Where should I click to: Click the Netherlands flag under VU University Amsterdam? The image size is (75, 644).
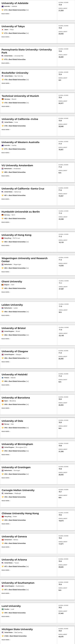click(3, 169)
